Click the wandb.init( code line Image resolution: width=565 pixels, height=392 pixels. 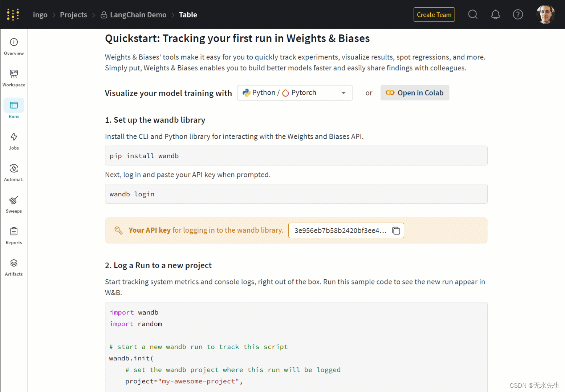tap(131, 358)
